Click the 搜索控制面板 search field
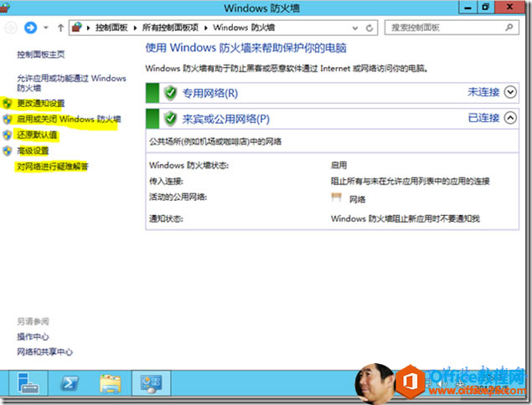This screenshot has width=532, height=405. 452,28
